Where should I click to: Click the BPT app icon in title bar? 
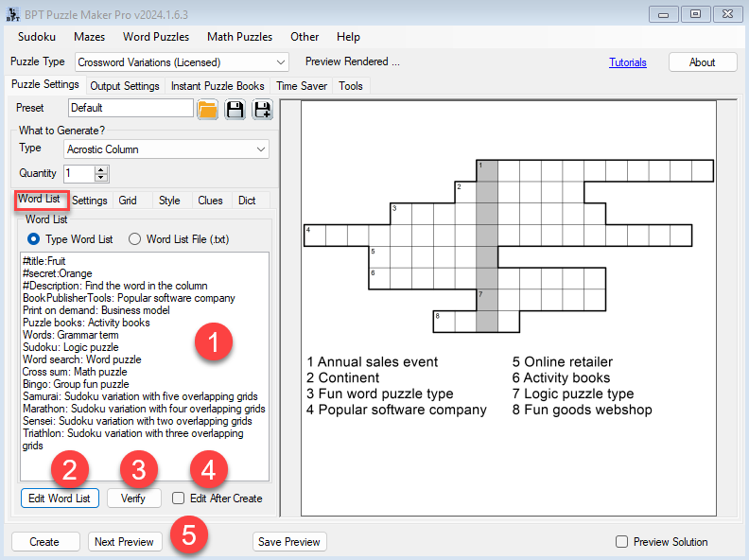click(x=13, y=13)
